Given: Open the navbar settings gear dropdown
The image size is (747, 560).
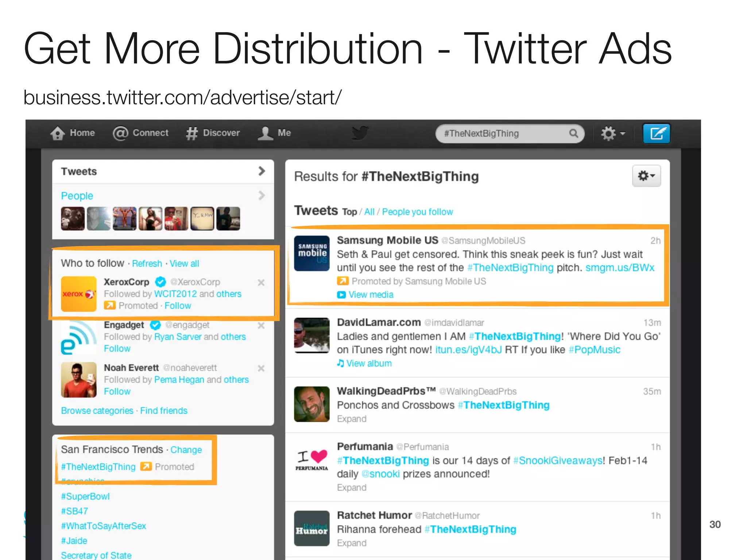Looking at the screenshot, I should coord(613,133).
